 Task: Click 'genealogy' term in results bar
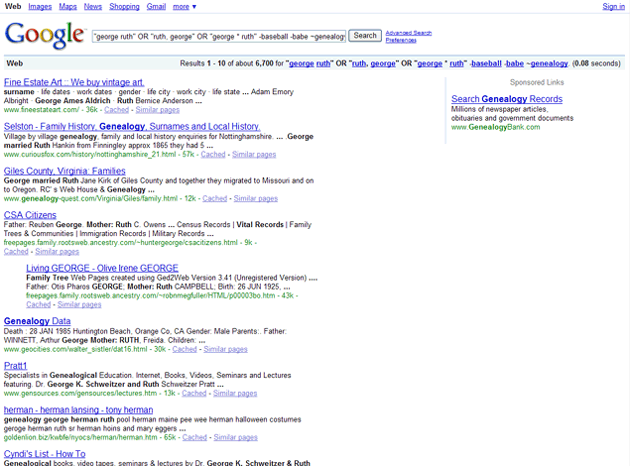(549, 63)
